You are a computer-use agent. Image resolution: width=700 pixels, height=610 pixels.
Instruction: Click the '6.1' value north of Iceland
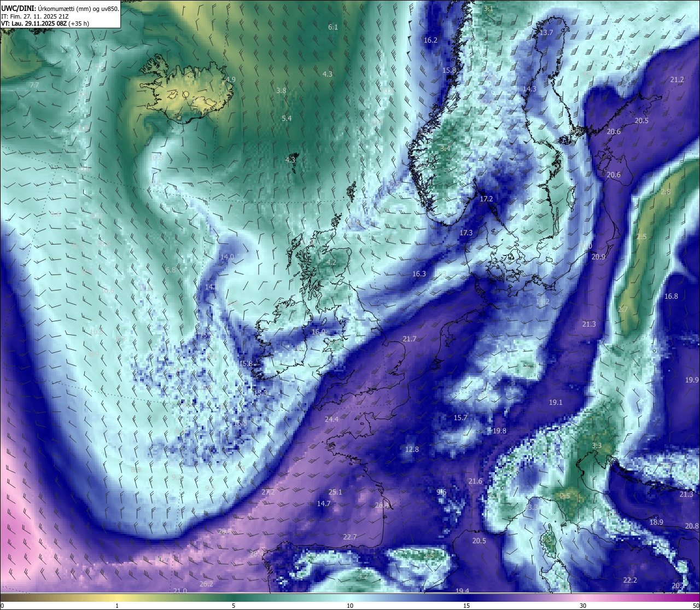tap(333, 27)
